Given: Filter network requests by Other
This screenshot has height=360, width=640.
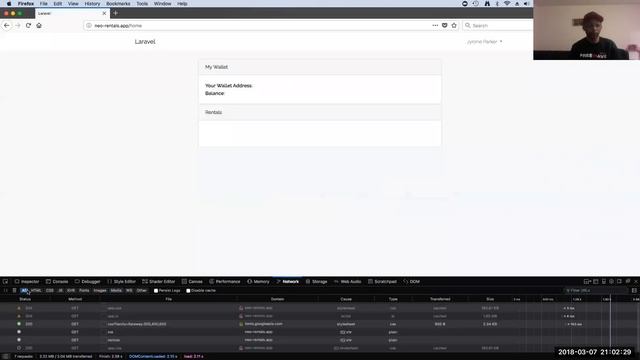Looking at the screenshot, I should 142,291.
